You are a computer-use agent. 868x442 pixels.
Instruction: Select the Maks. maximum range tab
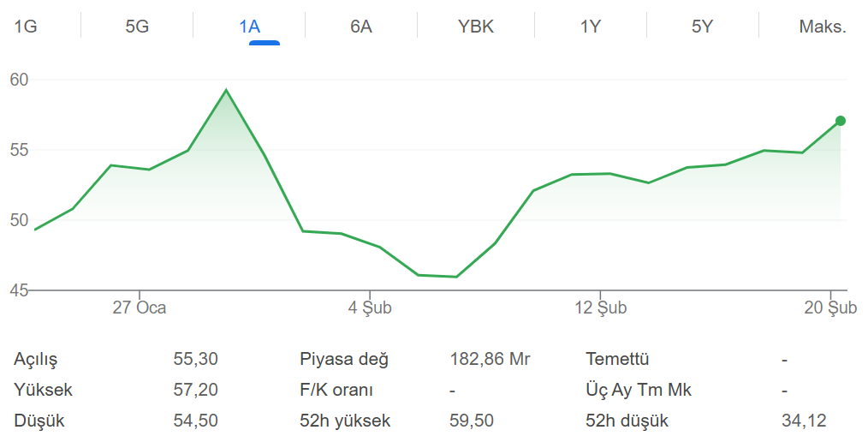[823, 26]
